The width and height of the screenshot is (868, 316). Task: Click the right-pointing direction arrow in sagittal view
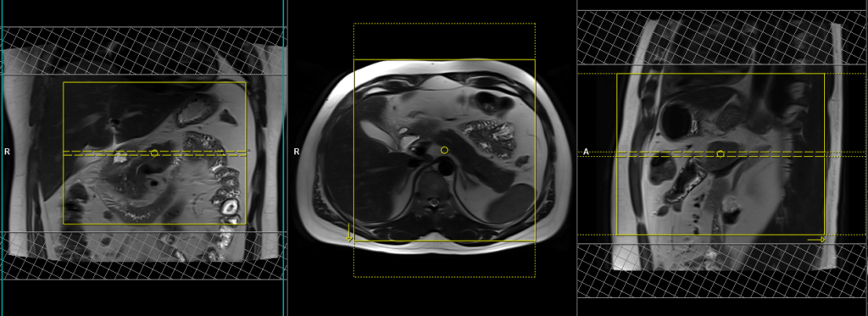pyautogui.click(x=816, y=240)
